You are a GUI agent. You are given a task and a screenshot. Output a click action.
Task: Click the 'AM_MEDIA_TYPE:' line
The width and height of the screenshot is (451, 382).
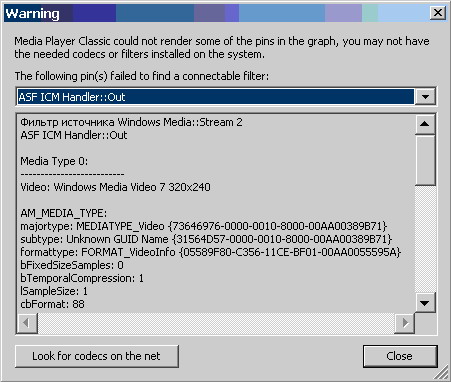[64, 213]
